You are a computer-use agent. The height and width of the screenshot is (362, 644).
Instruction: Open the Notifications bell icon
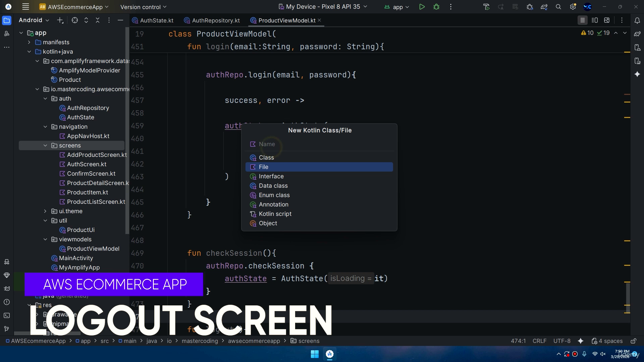tap(637, 20)
